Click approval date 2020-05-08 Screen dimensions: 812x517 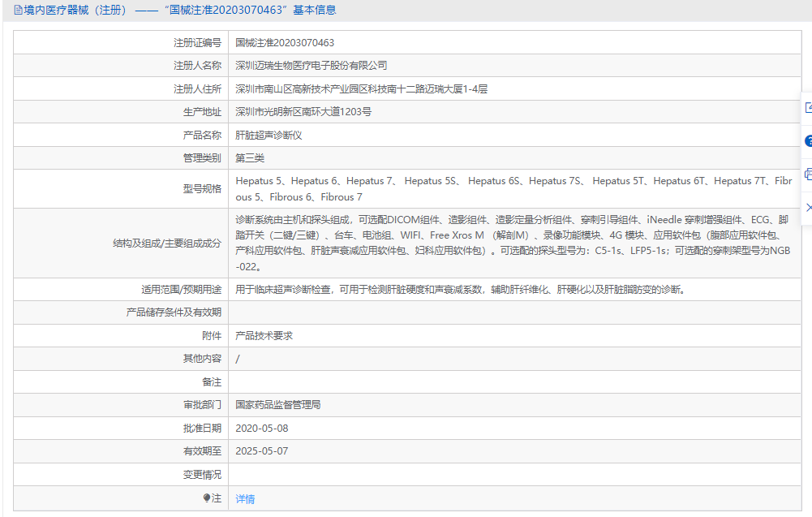click(261, 429)
